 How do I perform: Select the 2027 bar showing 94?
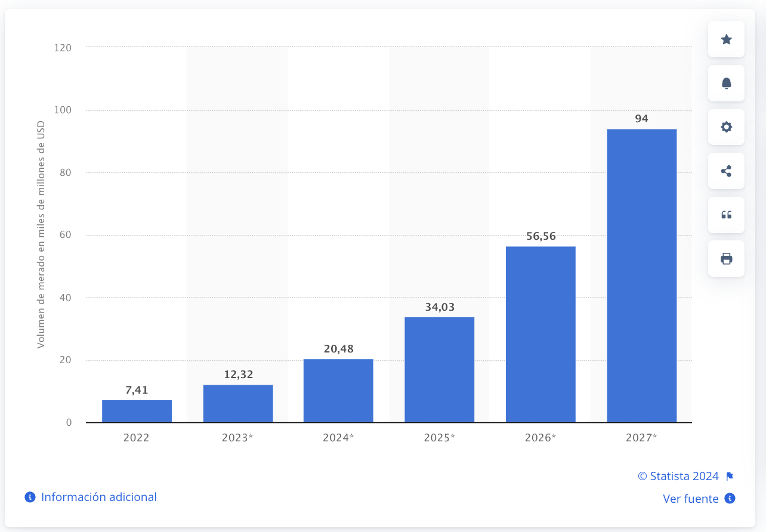point(642,276)
